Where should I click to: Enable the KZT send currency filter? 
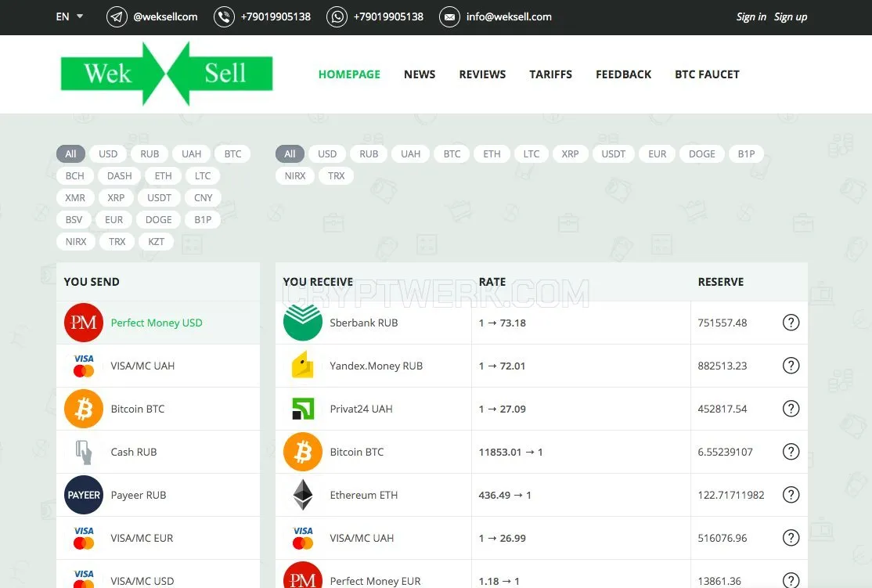point(156,241)
